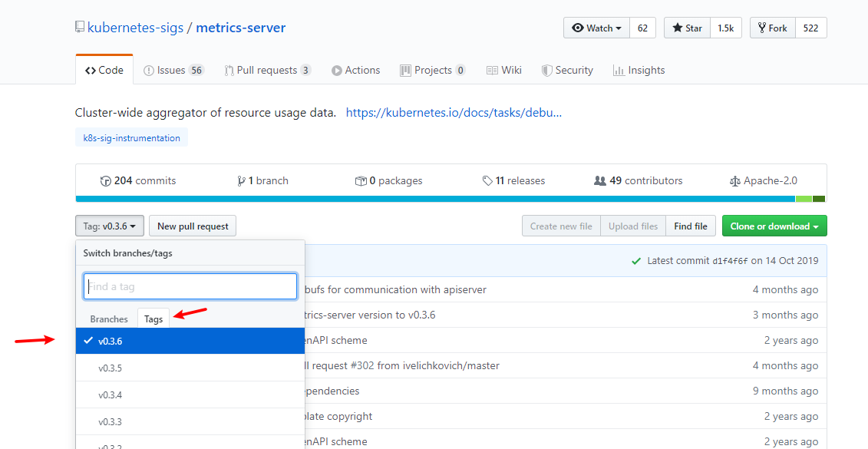Switch to the Issues tab
868x449 pixels.
click(173, 70)
